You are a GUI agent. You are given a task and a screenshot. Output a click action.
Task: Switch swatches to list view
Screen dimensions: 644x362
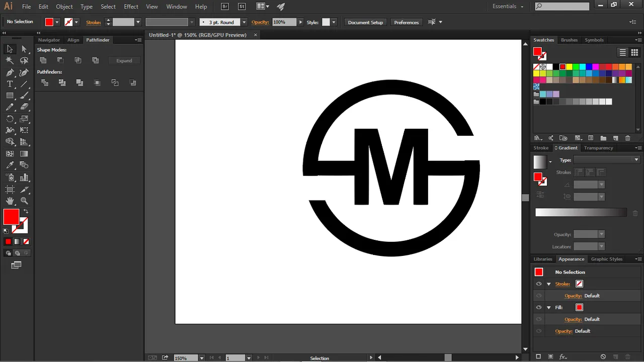pos(623,52)
